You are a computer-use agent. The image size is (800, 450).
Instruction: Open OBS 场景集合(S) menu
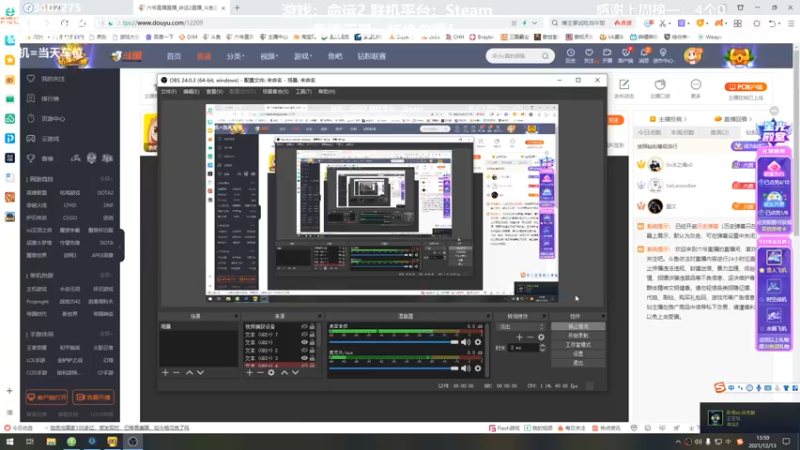pyautogui.click(x=276, y=92)
